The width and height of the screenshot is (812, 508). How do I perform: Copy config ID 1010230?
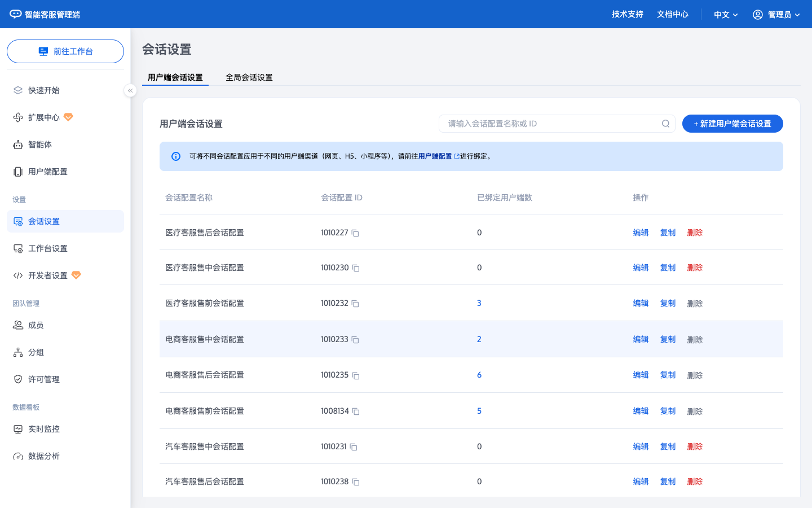pyautogui.click(x=356, y=268)
